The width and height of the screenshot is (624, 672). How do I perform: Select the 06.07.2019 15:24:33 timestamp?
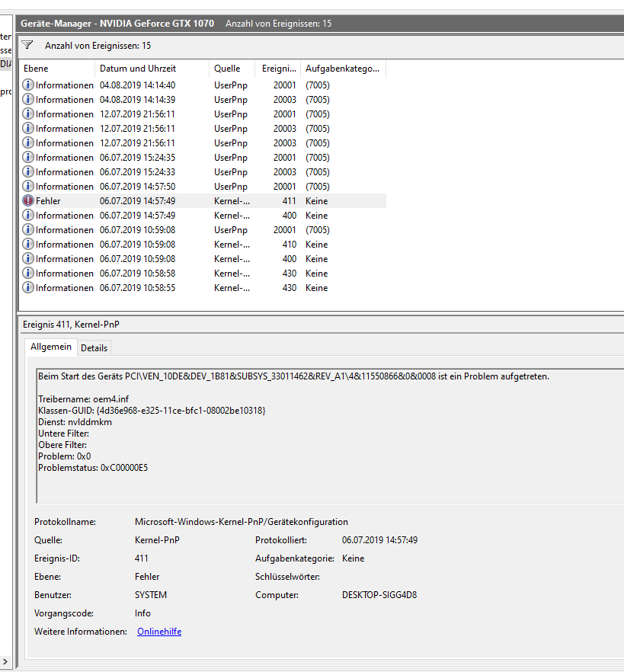point(138,172)
